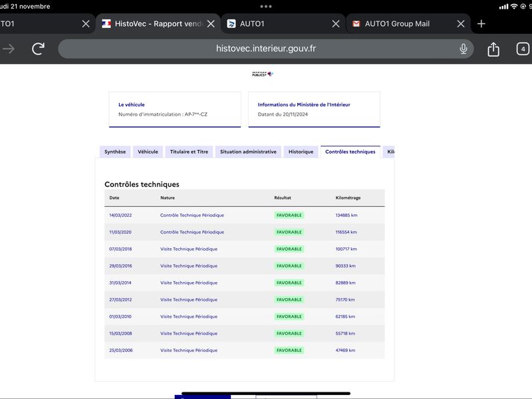
Task: Go forward with the arrow icon
Action: point(9,49)
